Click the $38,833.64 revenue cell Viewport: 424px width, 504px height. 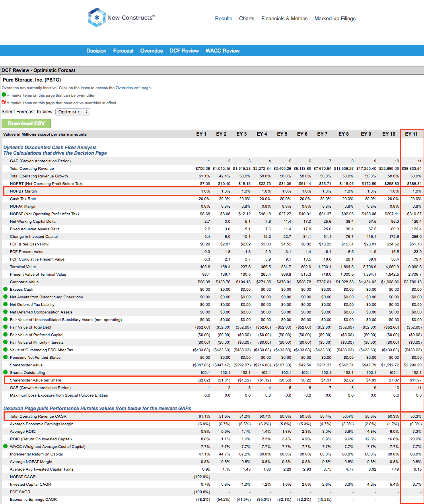tap(412, 168)
